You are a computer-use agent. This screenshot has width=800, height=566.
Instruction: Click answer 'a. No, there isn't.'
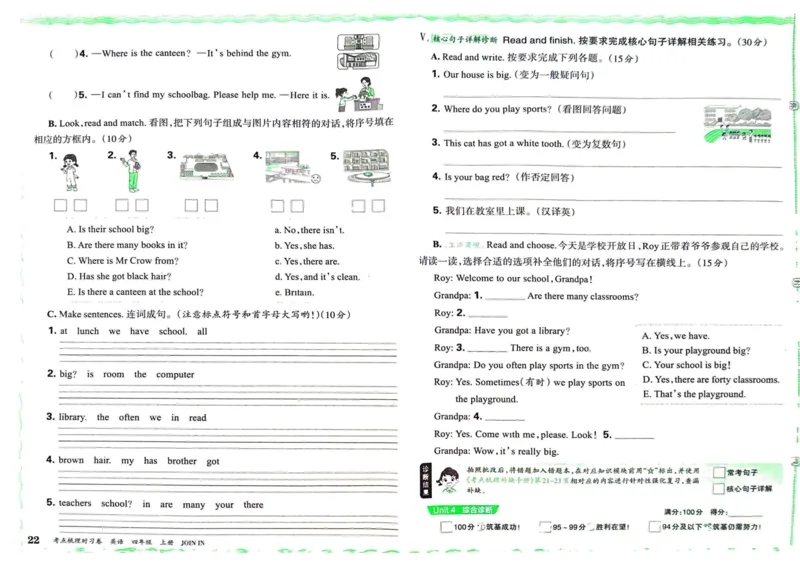coord(309,230)
